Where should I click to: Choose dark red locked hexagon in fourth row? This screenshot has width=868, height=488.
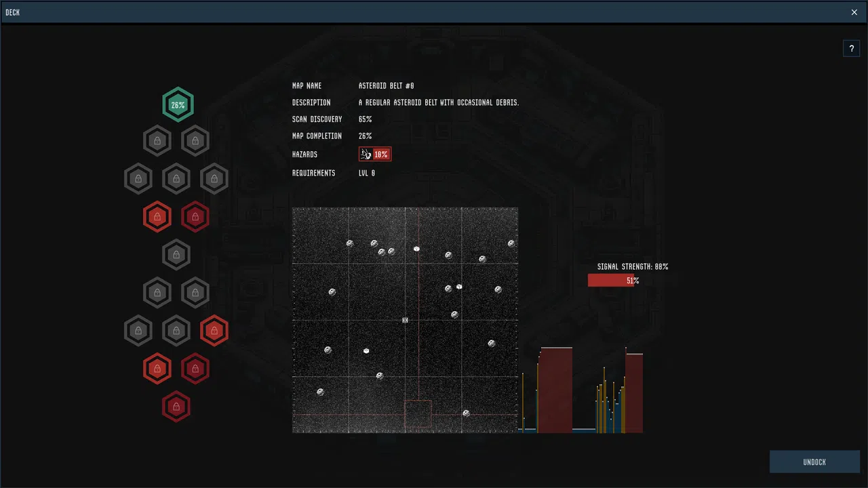click(x=195, y=217)
